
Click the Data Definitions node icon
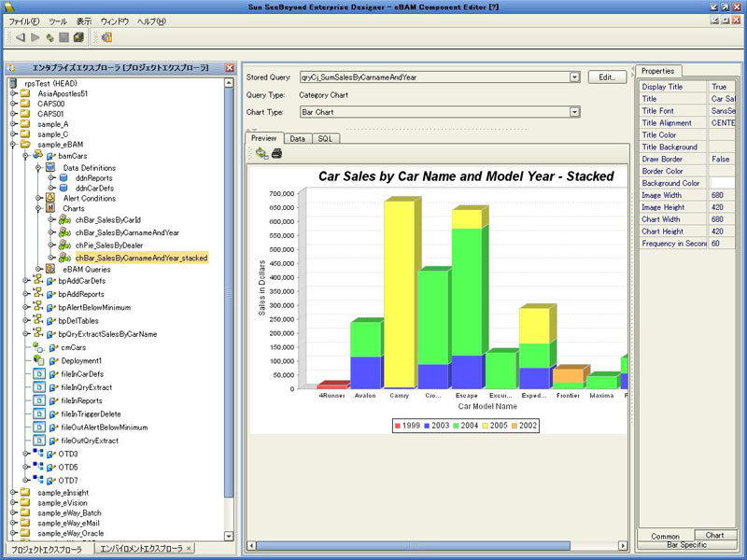click(x=50, y=168)
